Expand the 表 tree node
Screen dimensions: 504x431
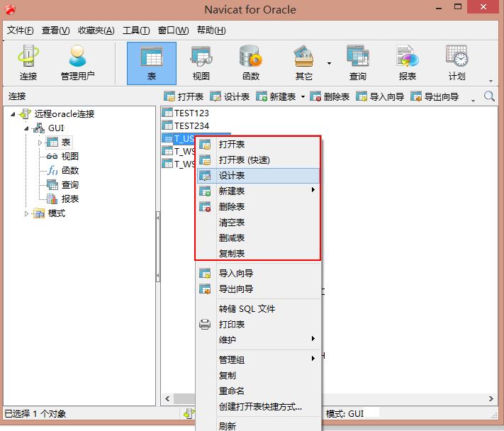click(x=40, y=142)
